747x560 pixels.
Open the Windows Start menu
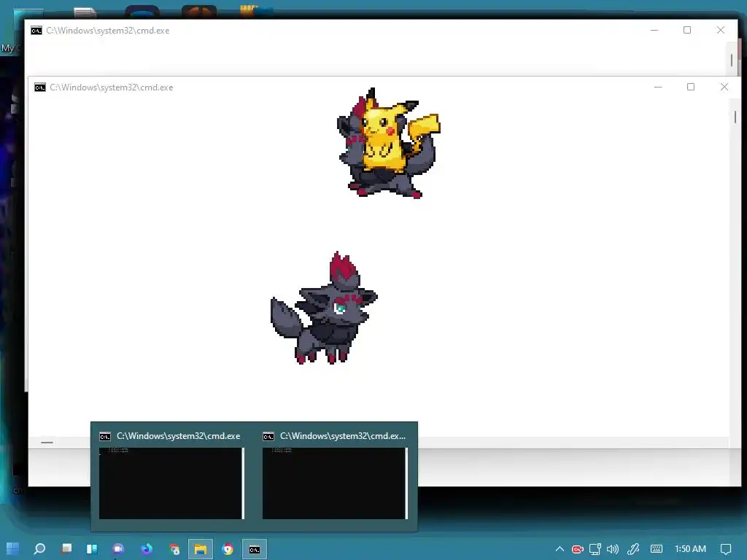pos(13,548)
